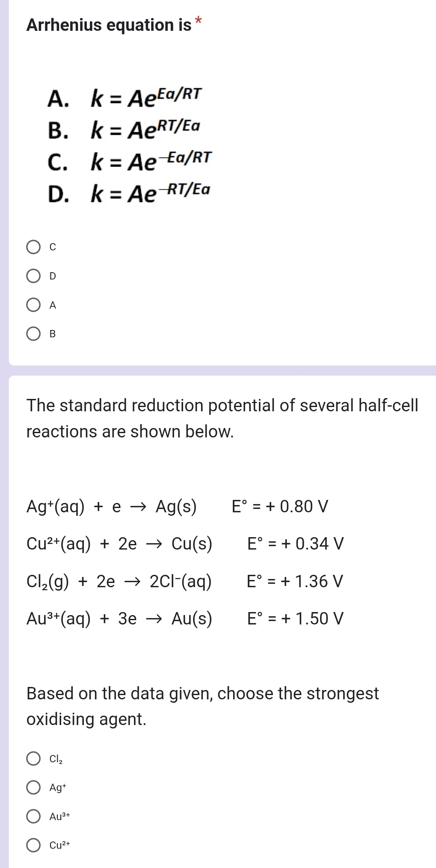This screenshot has width=436, height=868.
Task: Click the E° = + 1.50 V value
Action: (x=294, y=619)
